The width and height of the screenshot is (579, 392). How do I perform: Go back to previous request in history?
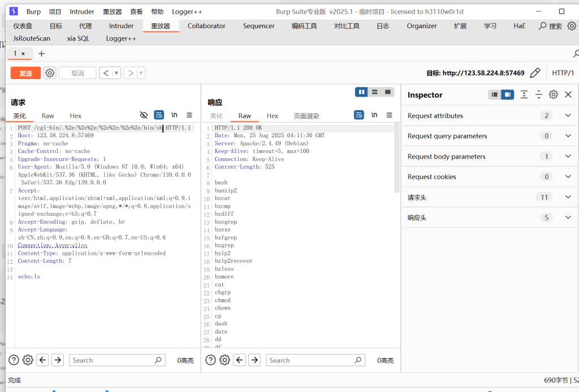[106, 73]
